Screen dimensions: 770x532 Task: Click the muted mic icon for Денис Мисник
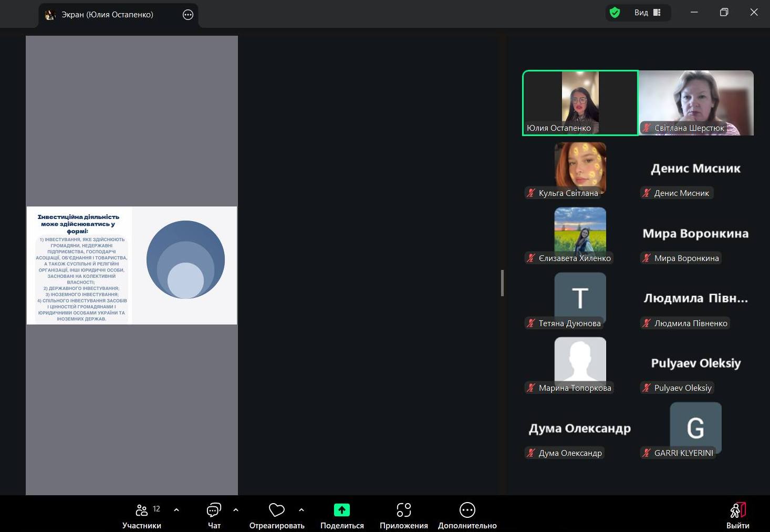tap(647, 193)
